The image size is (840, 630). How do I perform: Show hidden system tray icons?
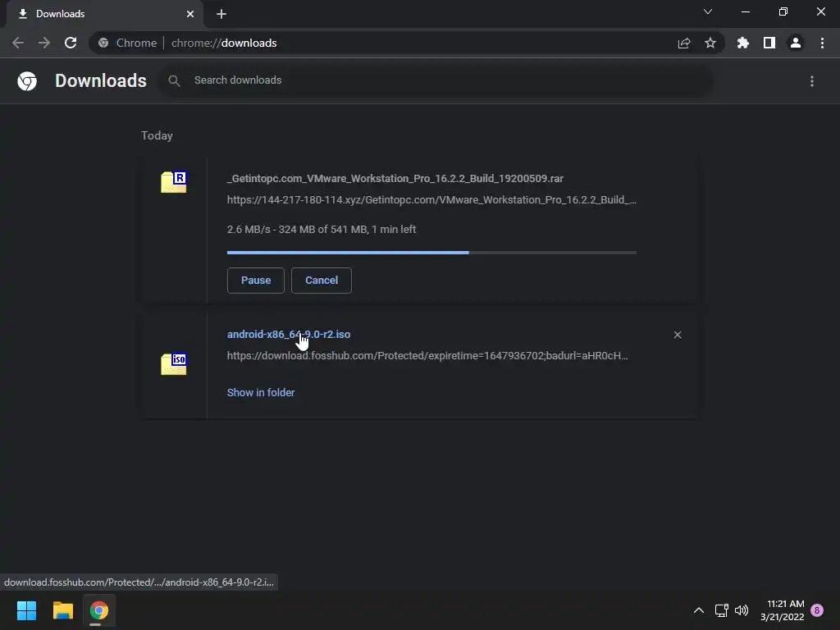(699, 610)
